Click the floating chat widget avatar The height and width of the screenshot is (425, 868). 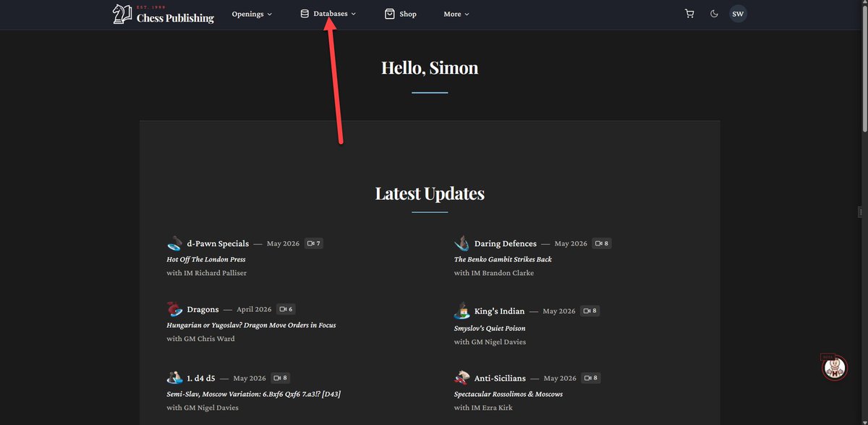tap(835, 368)
